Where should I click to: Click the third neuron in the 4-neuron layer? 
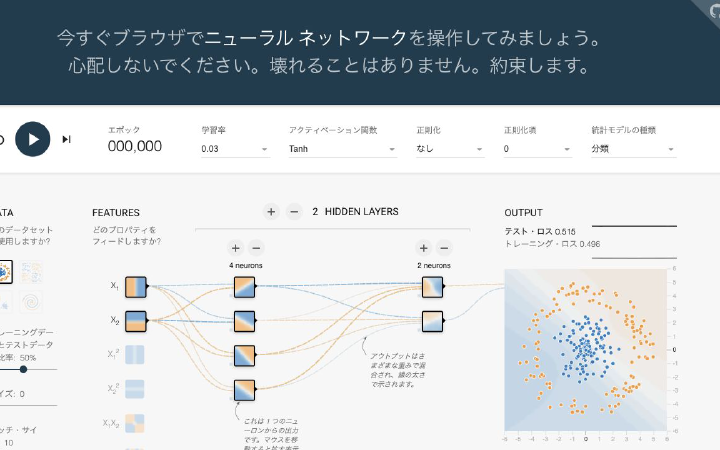click(244, 356)
